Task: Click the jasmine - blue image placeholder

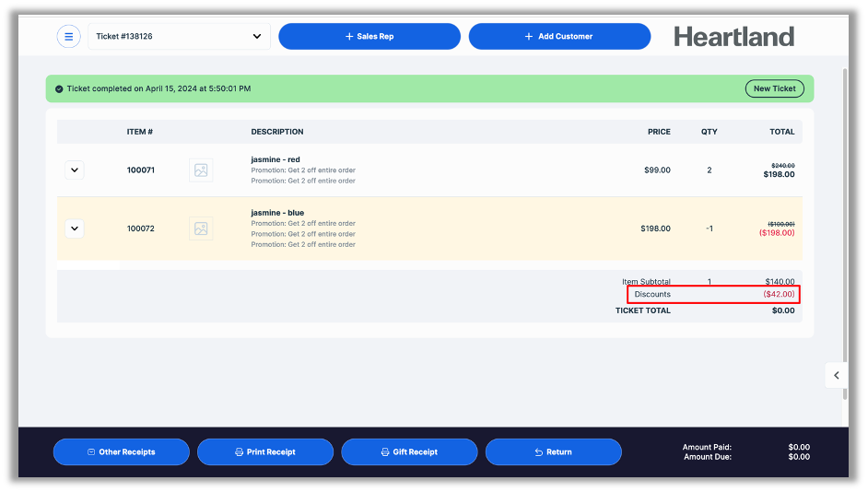Action: pos(201,228)
